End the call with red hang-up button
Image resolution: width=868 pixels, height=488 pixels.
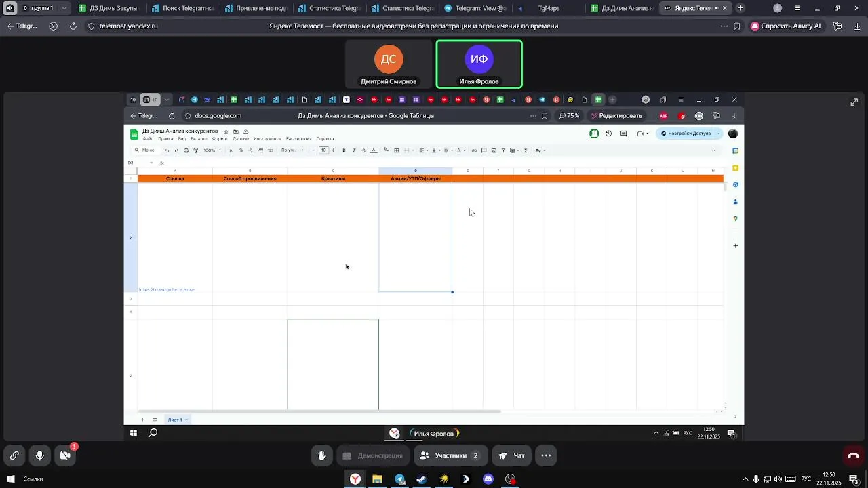(853, 455)
